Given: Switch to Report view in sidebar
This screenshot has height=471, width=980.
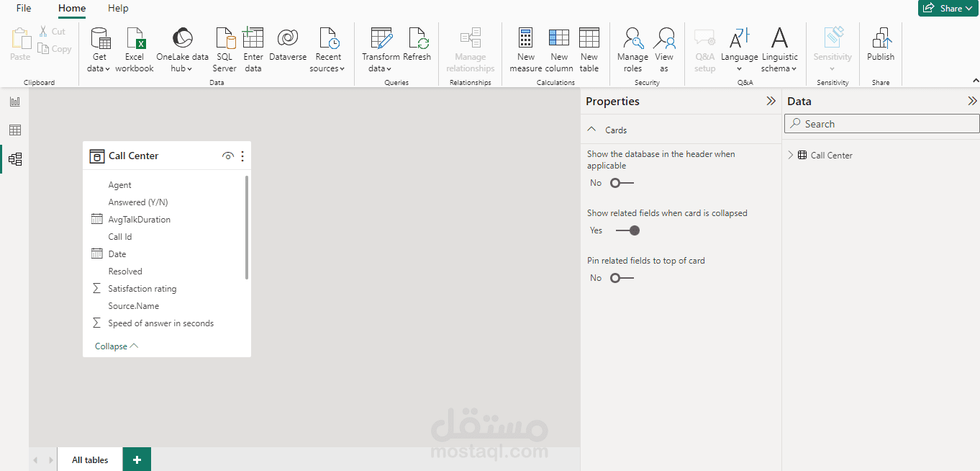Looking at the screenshot, I should (14, 102).
